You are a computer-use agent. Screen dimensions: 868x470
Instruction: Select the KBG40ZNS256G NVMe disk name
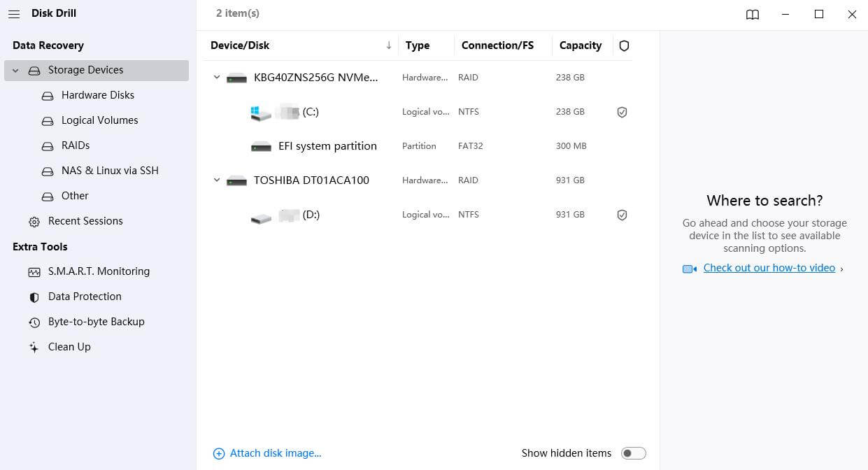click(x=315, y=78)
